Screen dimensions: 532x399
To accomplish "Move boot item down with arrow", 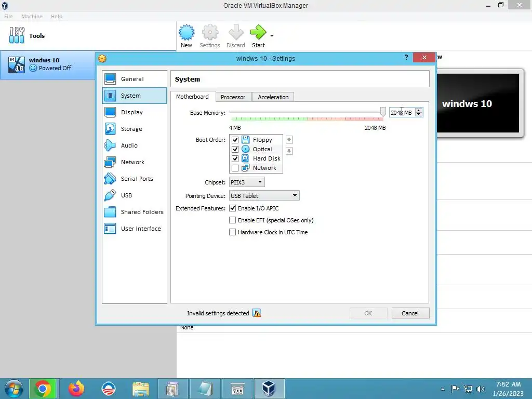I will [289, 151].
